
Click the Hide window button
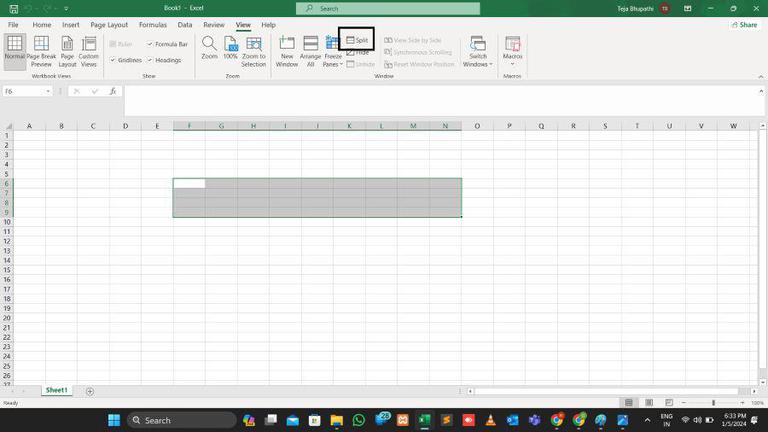[x=358, y=52]
